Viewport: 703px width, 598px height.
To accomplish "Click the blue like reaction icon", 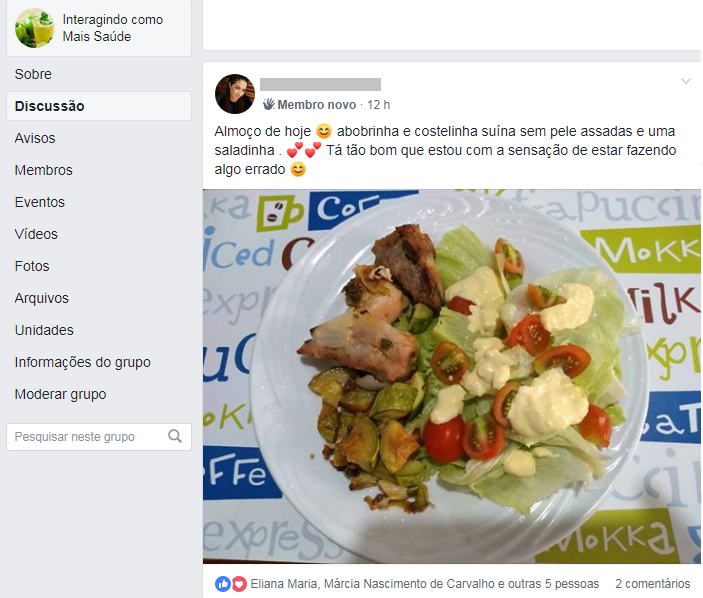I will click(x=223, y=584).
